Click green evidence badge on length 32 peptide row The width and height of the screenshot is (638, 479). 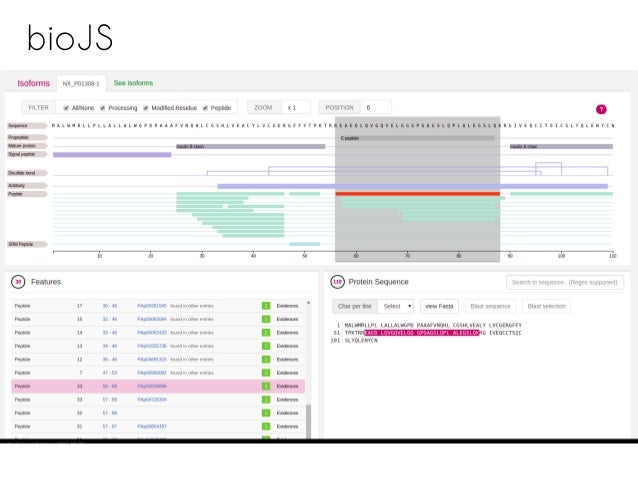(x=266, y=413)
